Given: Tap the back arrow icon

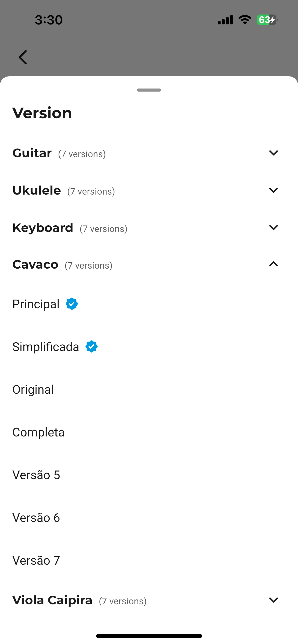Looking at the screenshot, I should click(23, 57).
